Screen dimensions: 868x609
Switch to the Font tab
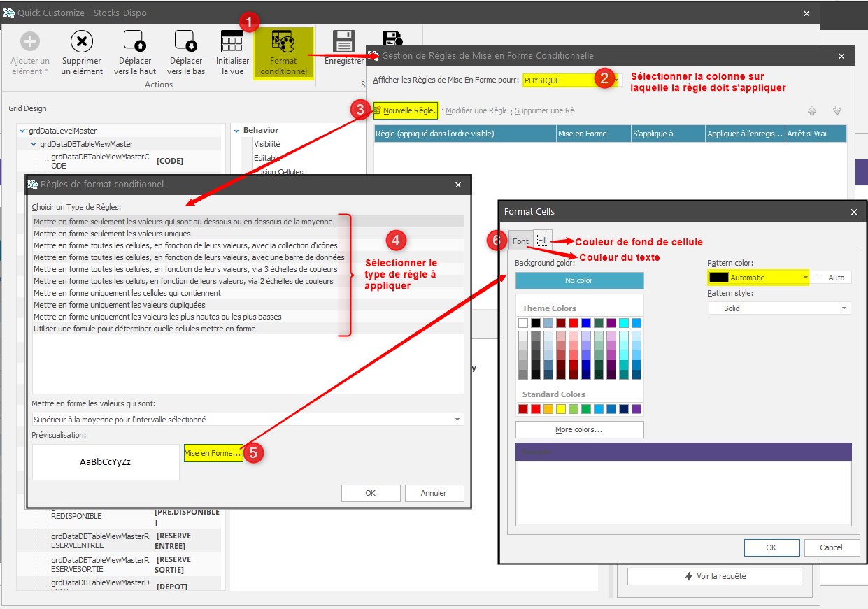520,241
